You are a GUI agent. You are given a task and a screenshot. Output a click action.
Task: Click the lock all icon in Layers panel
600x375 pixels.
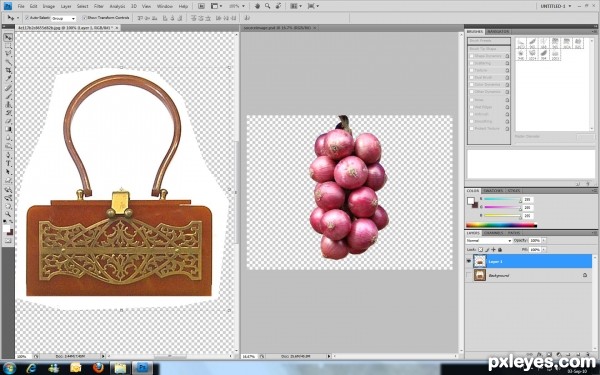click(x=500, y=249)
